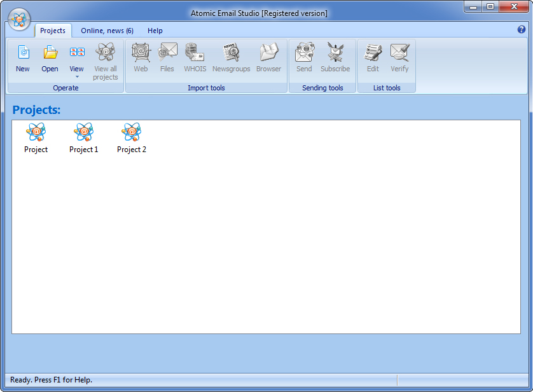Click the application logo menu button
Image resolution: width=533 pixels, height=392 pixels.
coord(19,19)
